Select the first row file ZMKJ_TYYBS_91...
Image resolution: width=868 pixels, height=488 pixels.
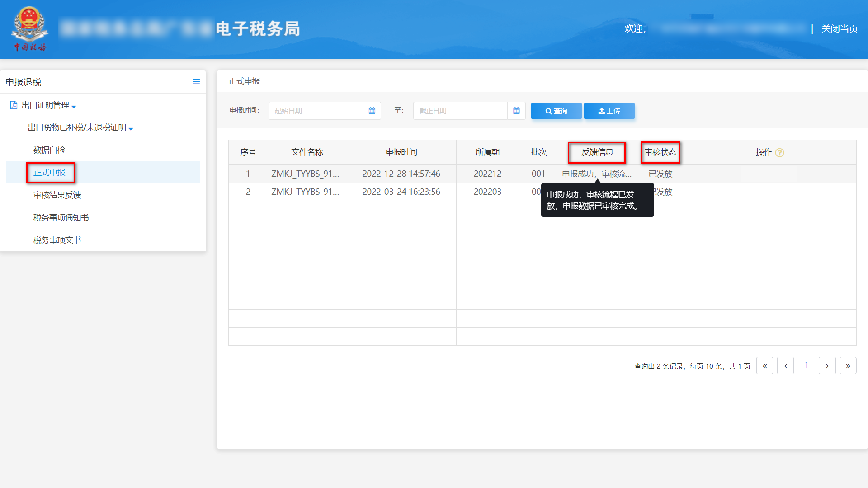click(x=305, y=174)
